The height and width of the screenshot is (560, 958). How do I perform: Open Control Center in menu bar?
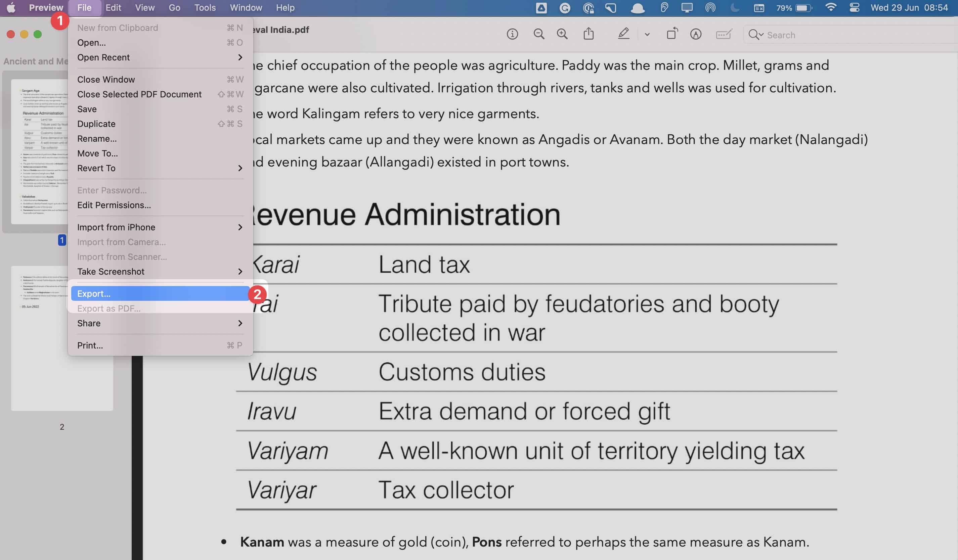(854, 8)
